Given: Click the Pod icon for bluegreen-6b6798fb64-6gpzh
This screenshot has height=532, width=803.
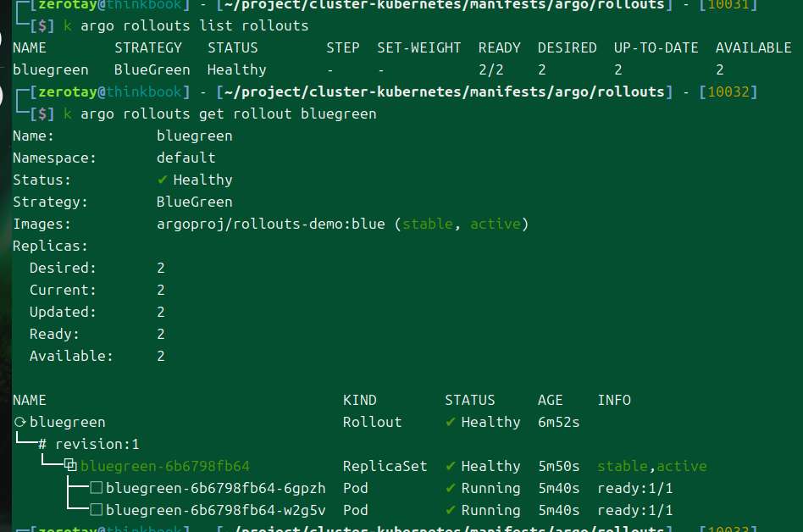Looking at the screenshot, I should click(x=97, y=488).
